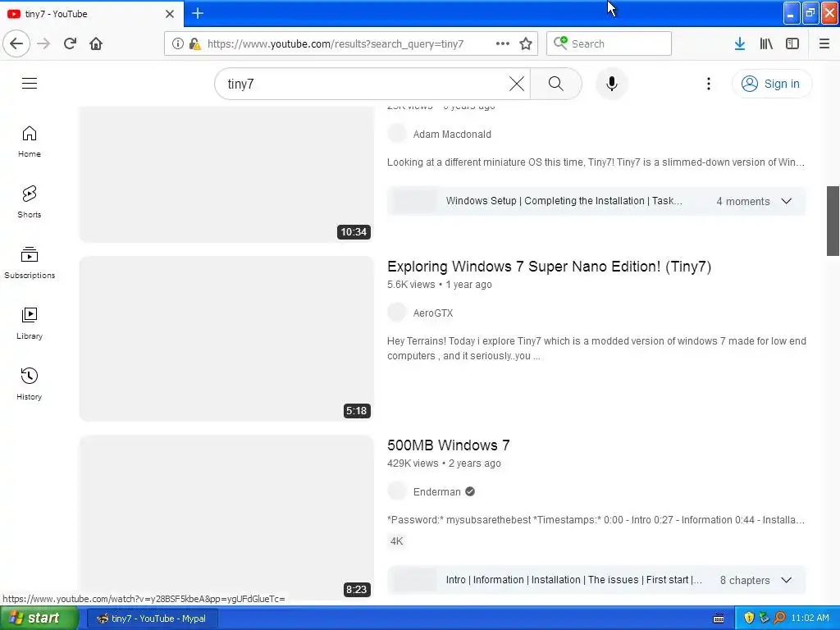Image resolution: width=840 pixels, height=630 pixels.
Task: Show site information via the info icon
Action: click(178, 43)
